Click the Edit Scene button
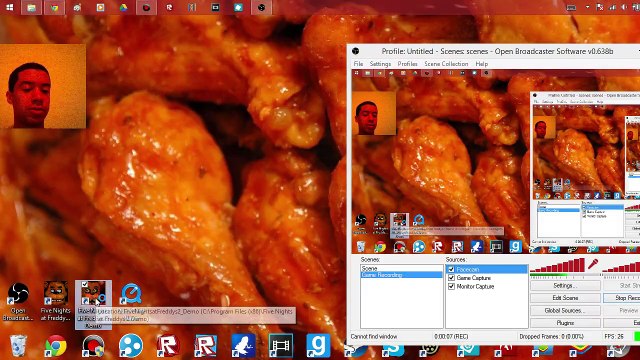The height and width of the screenshot is (360, 640). [x=565, y=298]
